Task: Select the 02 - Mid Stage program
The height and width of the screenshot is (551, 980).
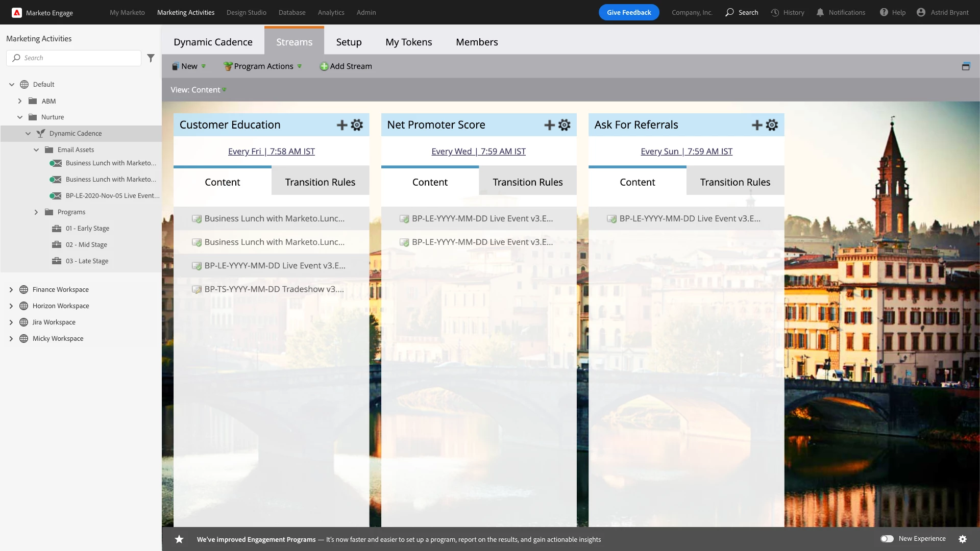Action: (86, 245)
